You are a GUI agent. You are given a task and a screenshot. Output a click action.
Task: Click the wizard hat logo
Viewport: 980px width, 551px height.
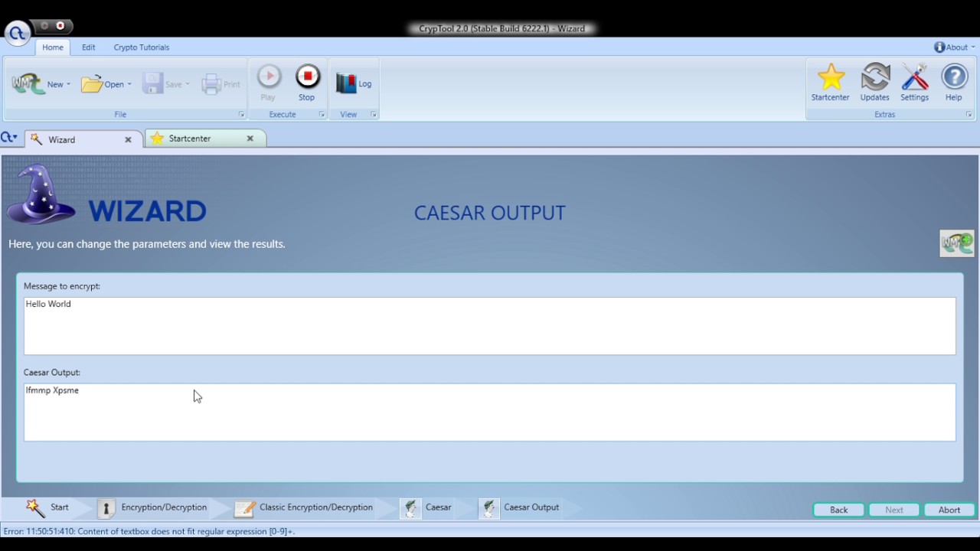pos(41,194)
